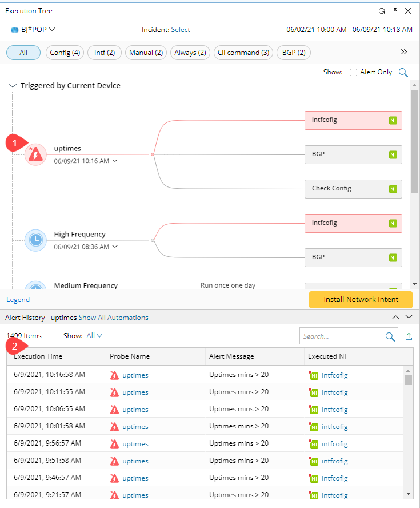This screenshot has width=420, height=508.
Task: Open intfcofig link in 10:06:55 AM row
Action: [335, 410]
